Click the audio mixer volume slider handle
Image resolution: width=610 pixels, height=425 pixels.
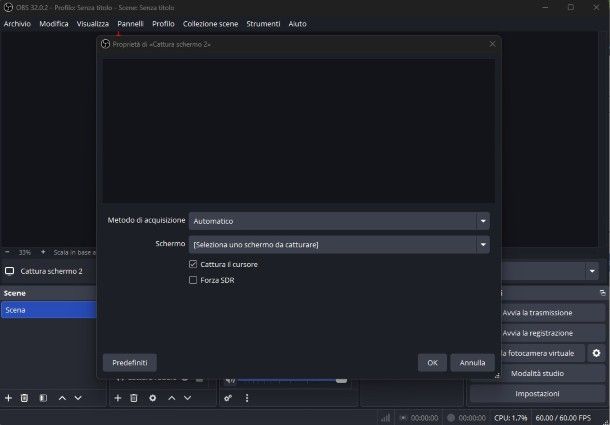click(341, 380)
